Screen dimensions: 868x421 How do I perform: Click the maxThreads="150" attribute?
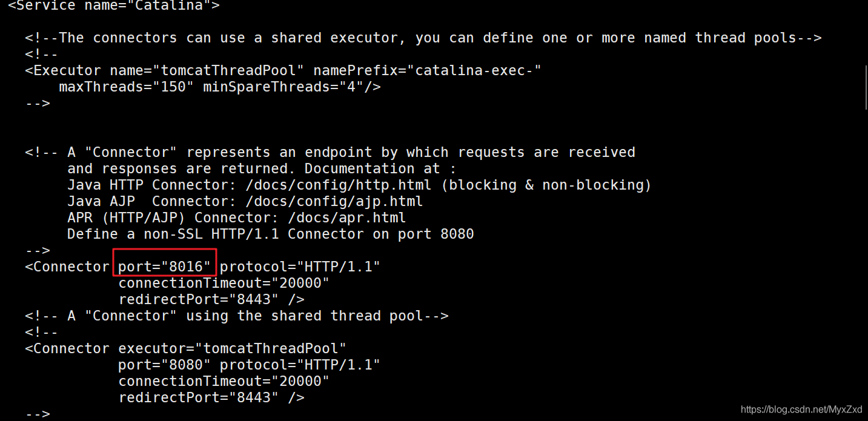126,87
